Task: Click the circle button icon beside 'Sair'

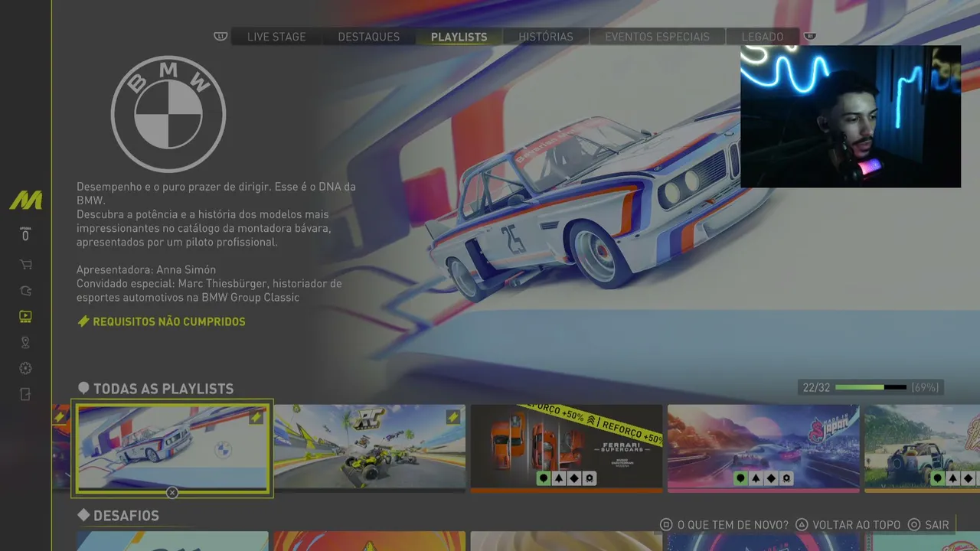Action: coord(913,525)
